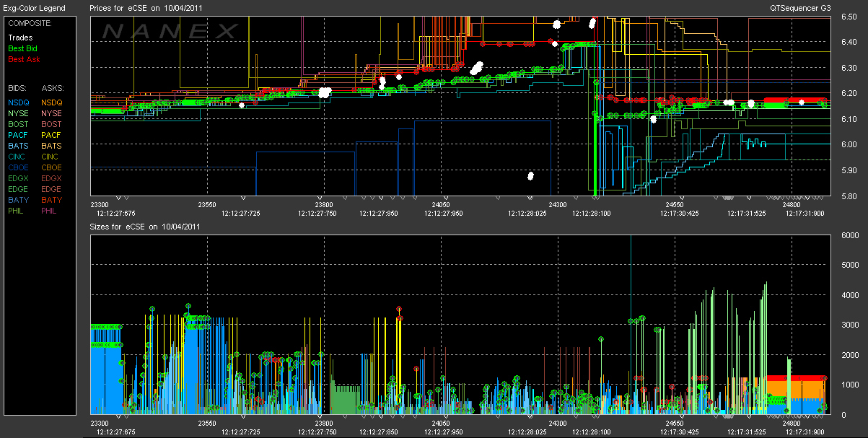The width and height of the screenshot is (868, 438).
Task: Click BATS in the asks column
Action: (52, 146)
